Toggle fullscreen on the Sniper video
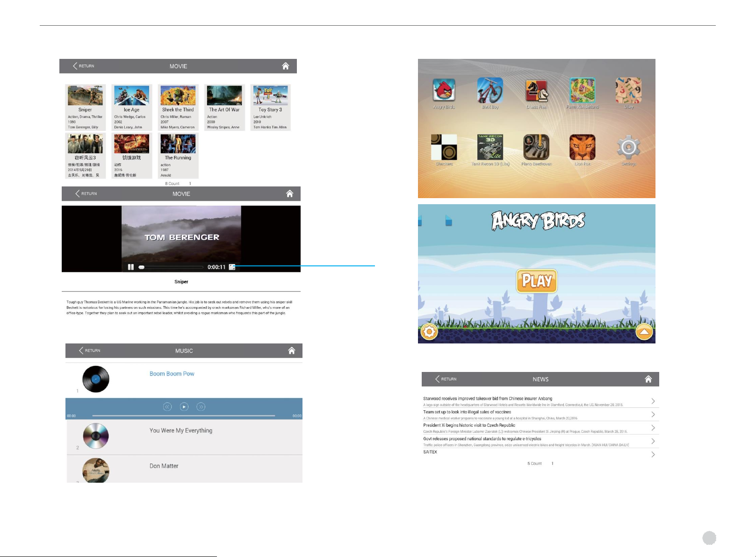The image size is (756, 557). coord(232,267)
